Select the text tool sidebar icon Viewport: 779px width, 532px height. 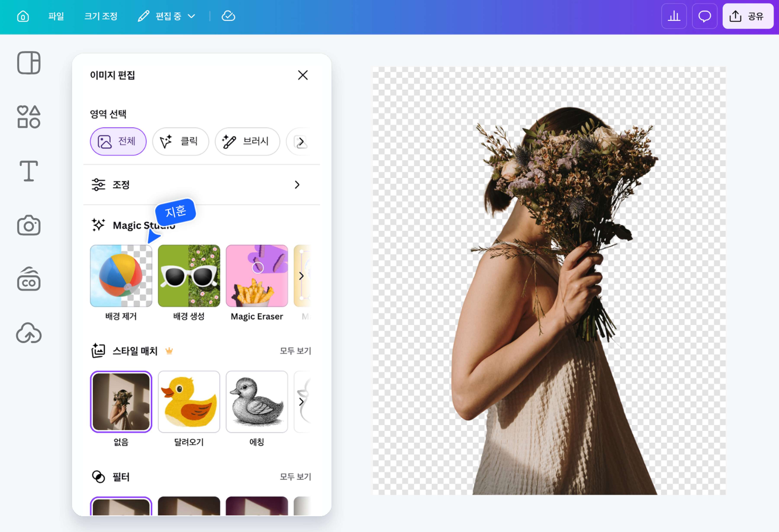[x=29, y=171]
